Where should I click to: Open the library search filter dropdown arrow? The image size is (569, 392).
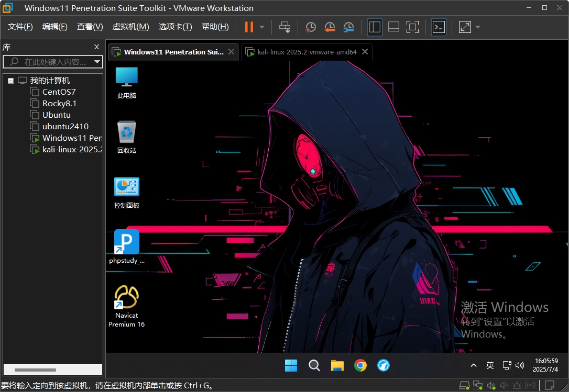[97, 62]
